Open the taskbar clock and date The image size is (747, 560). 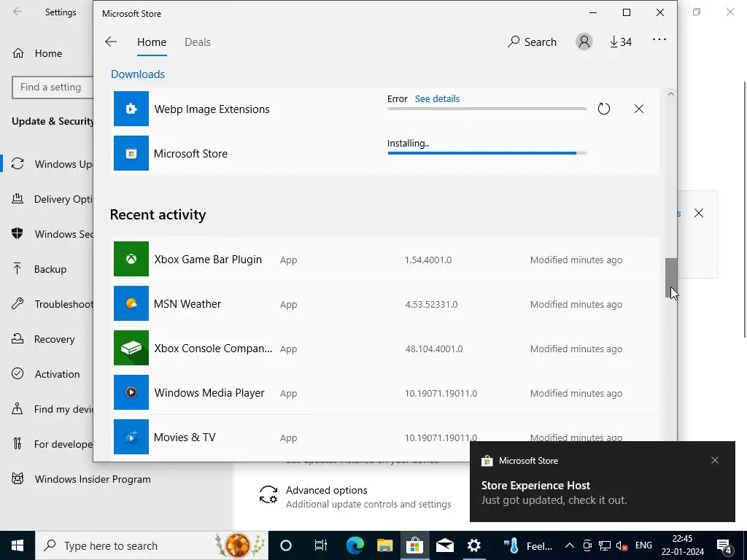pos(682,545)
